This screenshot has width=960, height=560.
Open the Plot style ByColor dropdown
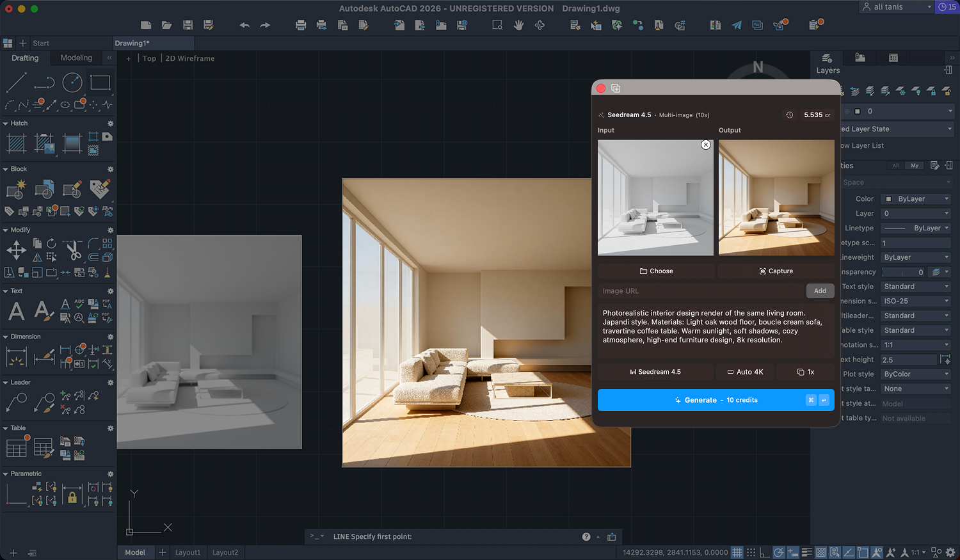click(x=915, y=374)
